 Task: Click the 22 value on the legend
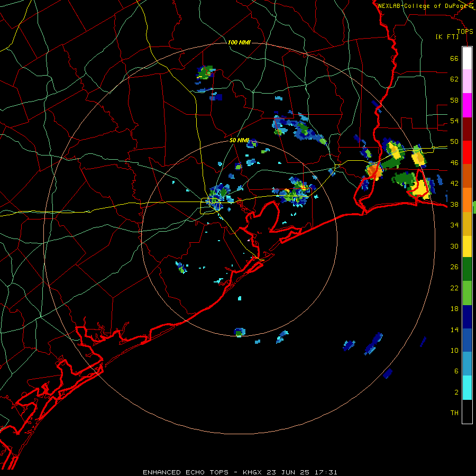click(x=454, y=288)
